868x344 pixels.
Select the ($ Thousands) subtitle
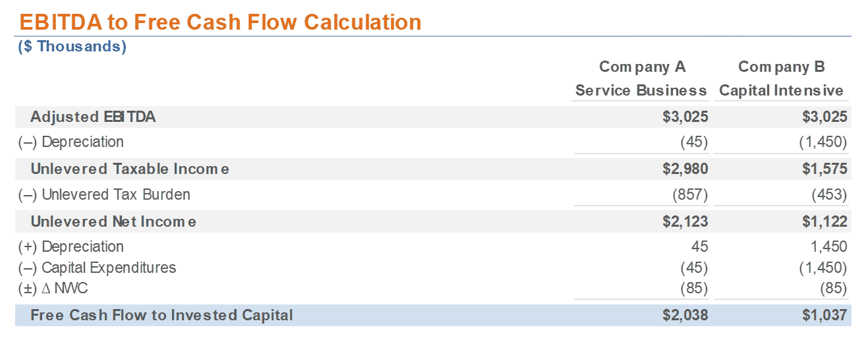coord(72,47)
